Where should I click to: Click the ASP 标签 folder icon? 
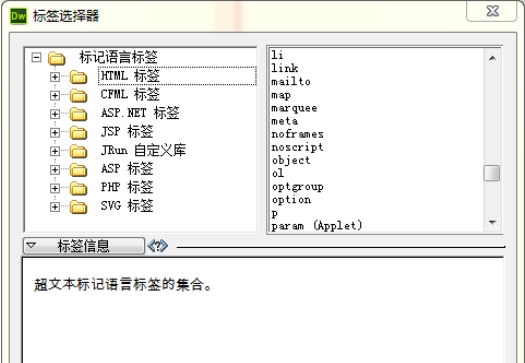tap(78, 170)
